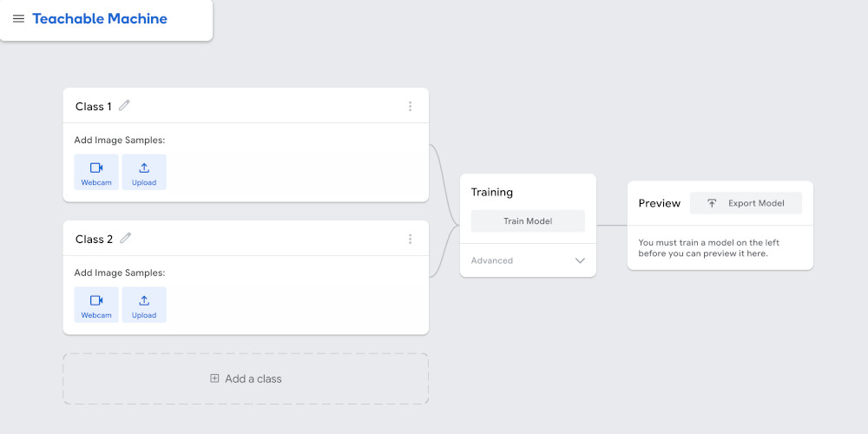The height and width of the screenshot is (434, 868).
Task: Click the plus icon beside Add a class
Action: tap(214, 378)
